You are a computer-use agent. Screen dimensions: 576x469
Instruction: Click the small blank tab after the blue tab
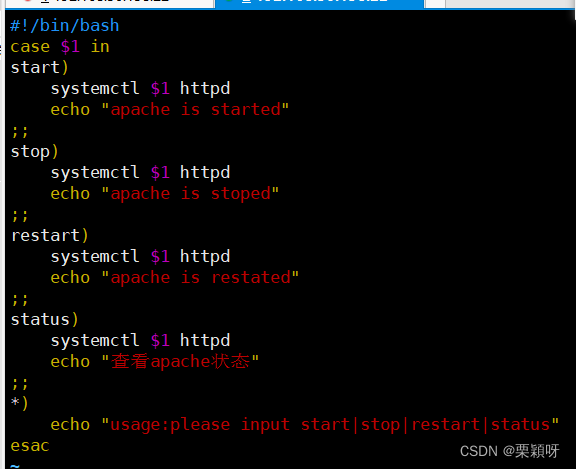(435, 3)
